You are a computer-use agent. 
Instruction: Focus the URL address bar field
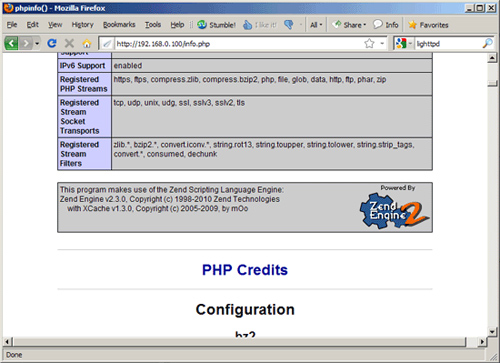click(238, 44)
